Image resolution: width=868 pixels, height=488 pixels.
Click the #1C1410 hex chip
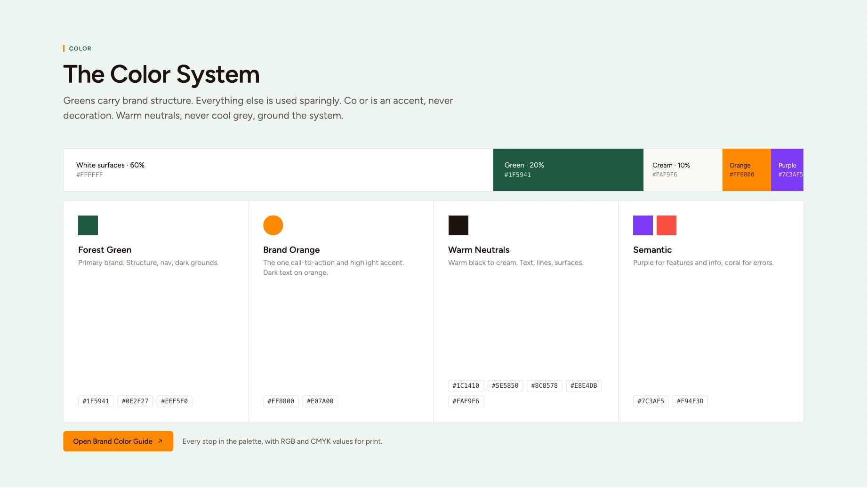(466, 385)
